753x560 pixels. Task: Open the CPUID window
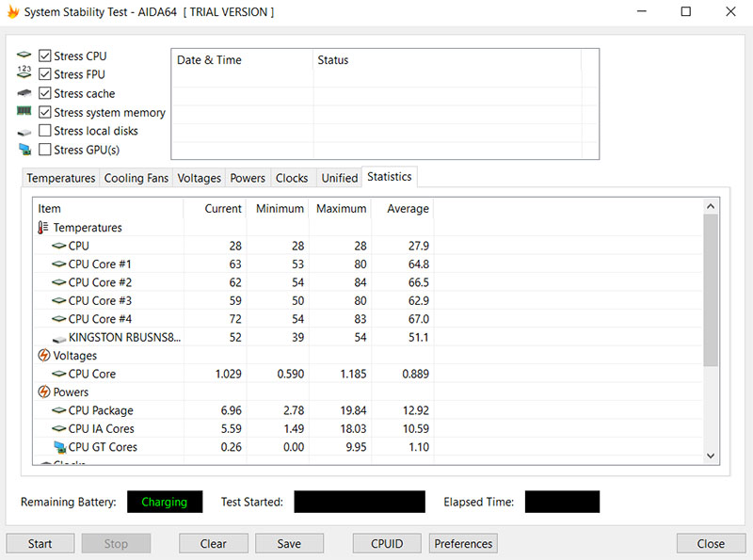click(387, 543)
